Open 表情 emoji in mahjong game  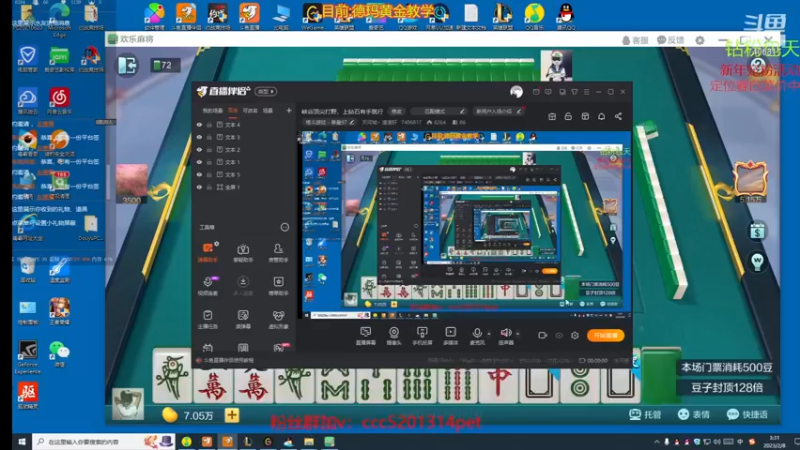[694, 414]
